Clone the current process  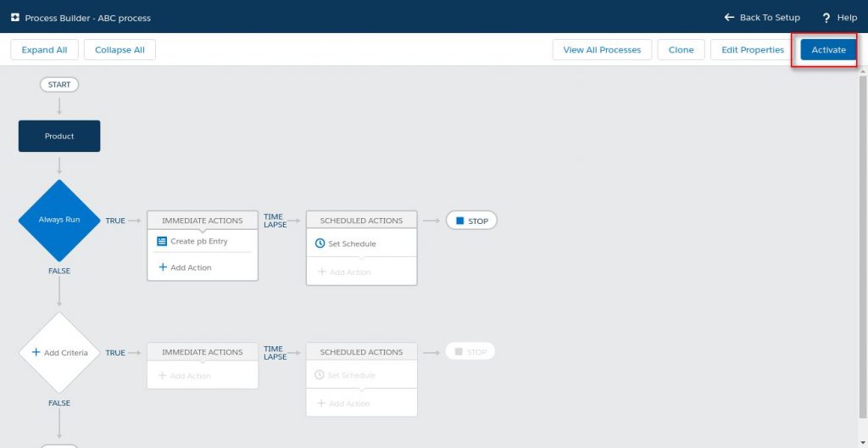pos(681,50)
